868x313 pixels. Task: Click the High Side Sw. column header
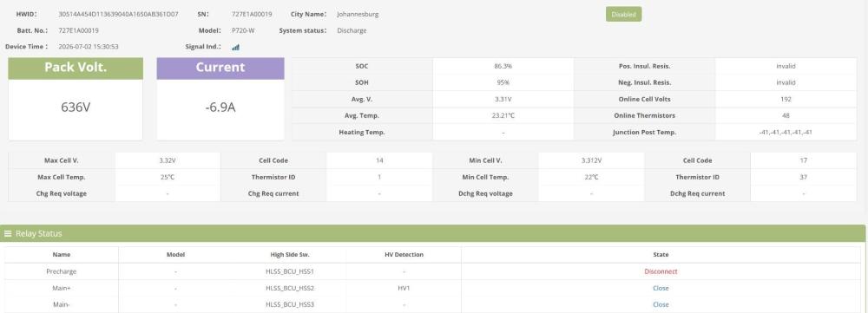pos(290,255)
